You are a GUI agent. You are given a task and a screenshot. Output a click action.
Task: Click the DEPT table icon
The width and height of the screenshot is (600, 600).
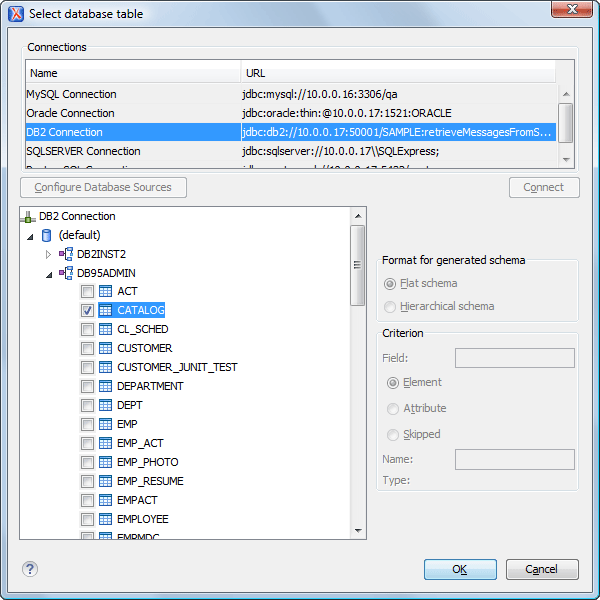[105, 405]
